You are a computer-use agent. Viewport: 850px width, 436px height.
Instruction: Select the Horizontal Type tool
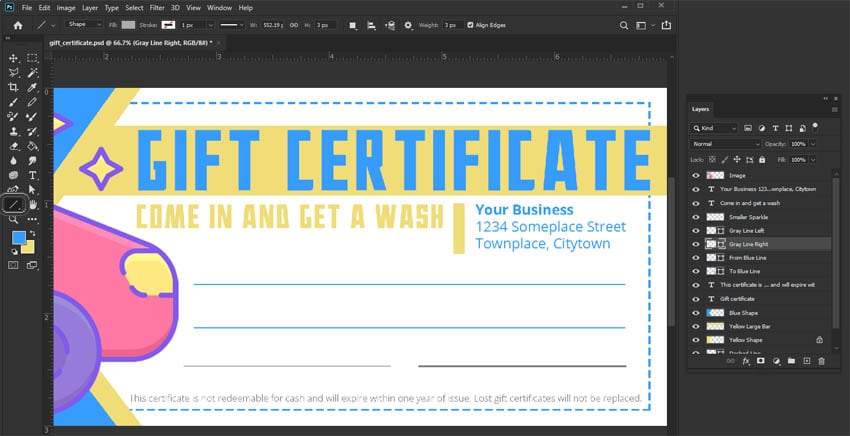coord(33,174)
